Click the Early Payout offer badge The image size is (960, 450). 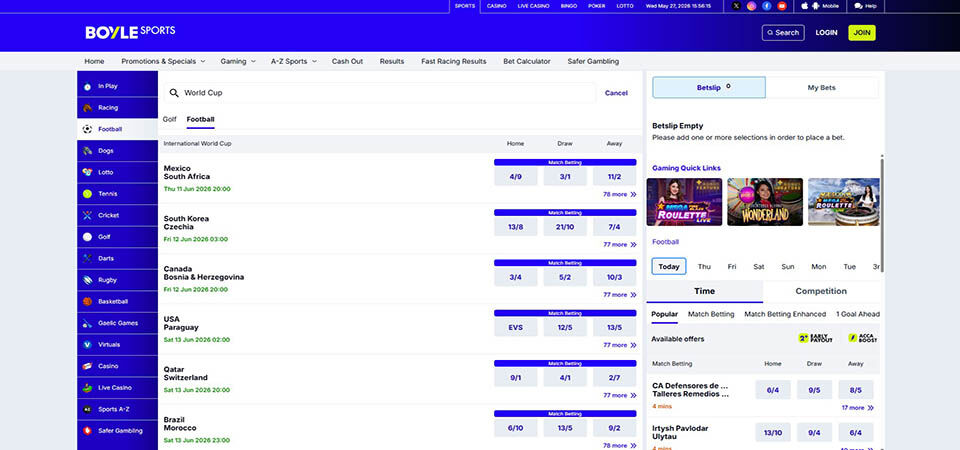[816, 338]
